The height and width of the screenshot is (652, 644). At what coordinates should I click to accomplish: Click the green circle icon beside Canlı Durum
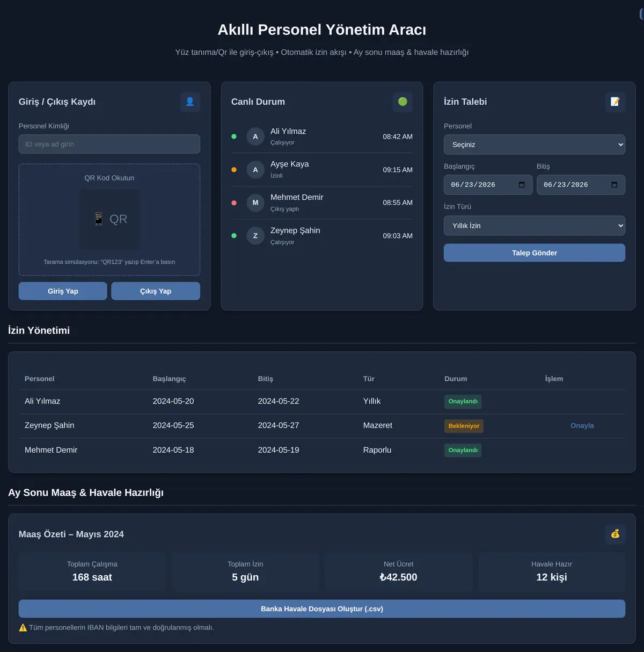pos(402,102)
